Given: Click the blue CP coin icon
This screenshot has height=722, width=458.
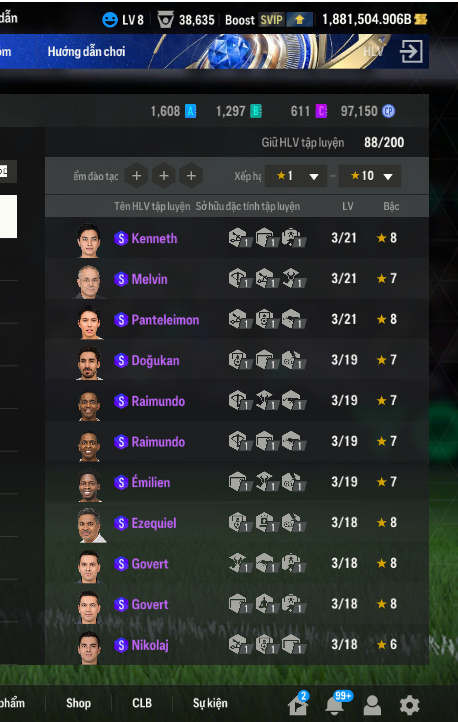Looking at the screenshot, I should coord(388,111).
